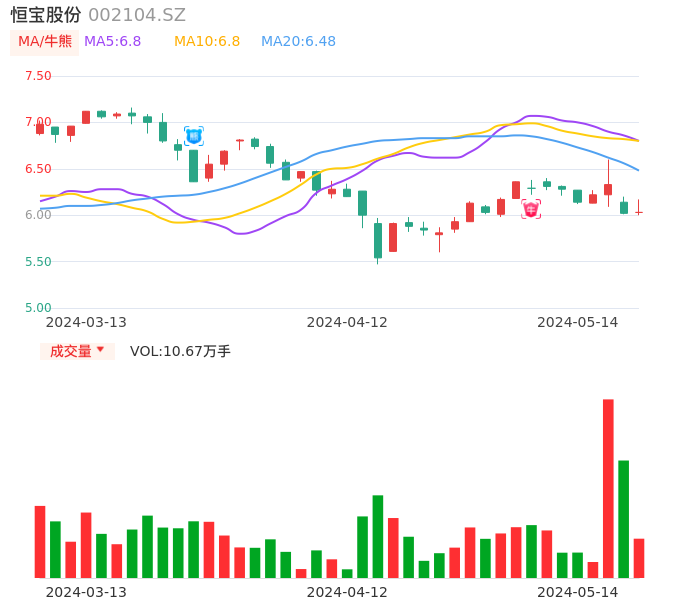This screenshot has height=606, width=686.
Task: Click the 7.50 price axis label
Action: point(38,76)
